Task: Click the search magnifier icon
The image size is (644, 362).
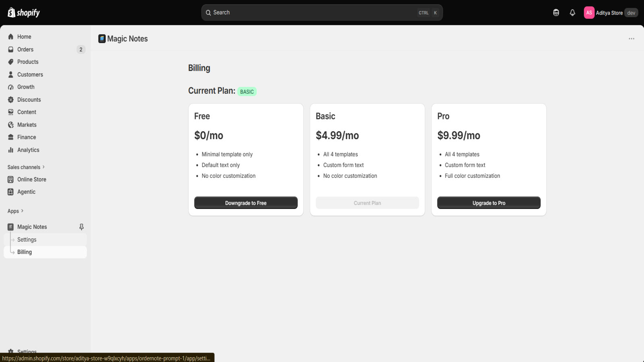Action: (208, 12)
